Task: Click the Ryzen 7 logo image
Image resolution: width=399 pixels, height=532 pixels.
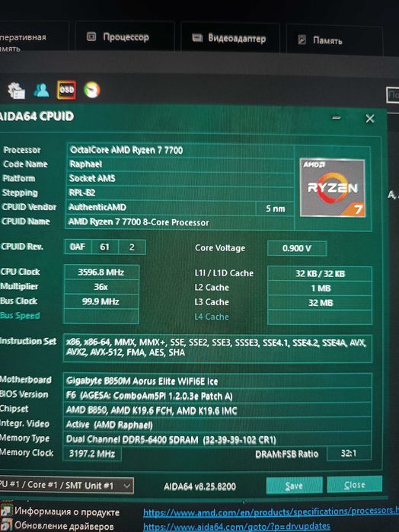Action: pos(332,188)
